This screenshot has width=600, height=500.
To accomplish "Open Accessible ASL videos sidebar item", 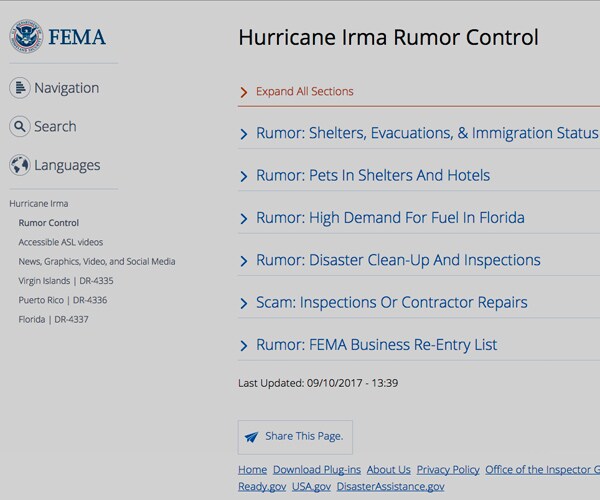I will pos(60,242).
